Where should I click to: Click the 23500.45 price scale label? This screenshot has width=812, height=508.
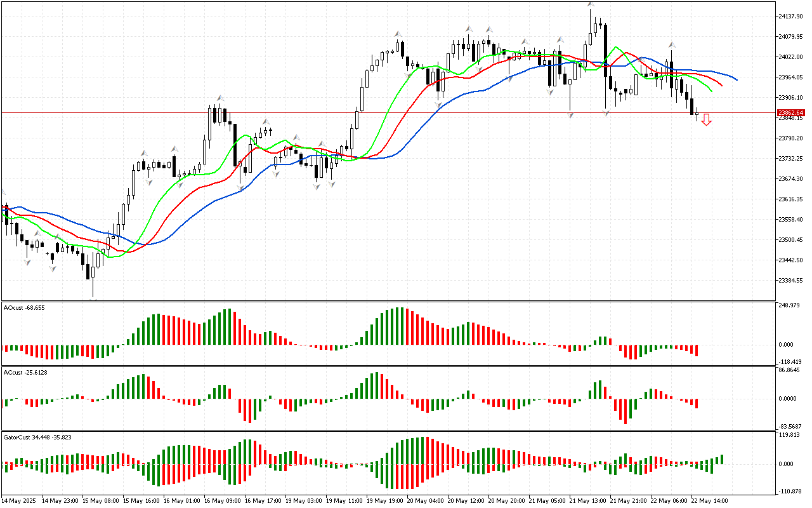792,240
